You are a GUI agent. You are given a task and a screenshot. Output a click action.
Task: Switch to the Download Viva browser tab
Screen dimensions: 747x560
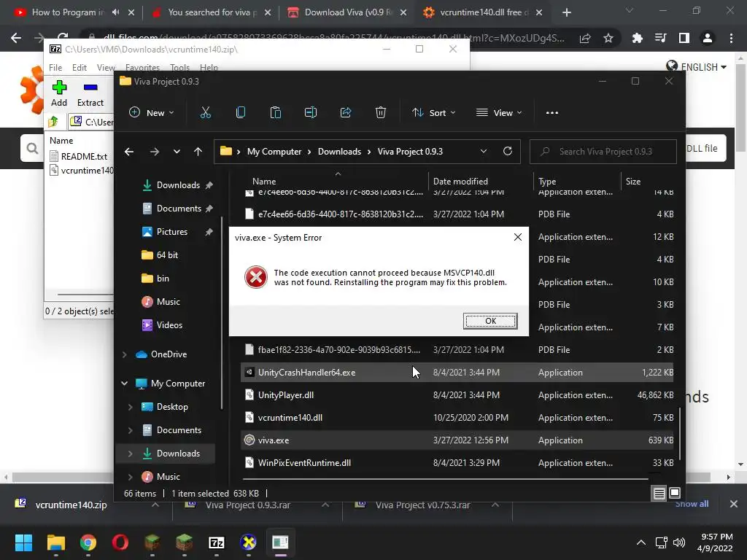pyautogui.click(x=349, y=12)
